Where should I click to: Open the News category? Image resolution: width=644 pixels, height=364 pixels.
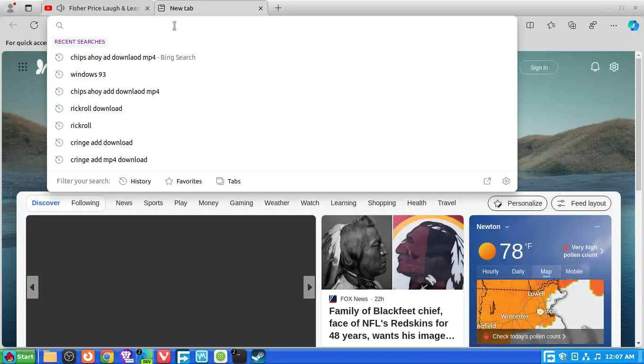[124, 203]
